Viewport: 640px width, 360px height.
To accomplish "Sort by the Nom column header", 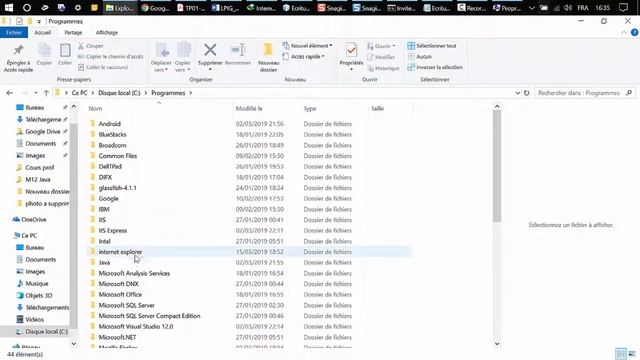I will [x=95, y=109].
